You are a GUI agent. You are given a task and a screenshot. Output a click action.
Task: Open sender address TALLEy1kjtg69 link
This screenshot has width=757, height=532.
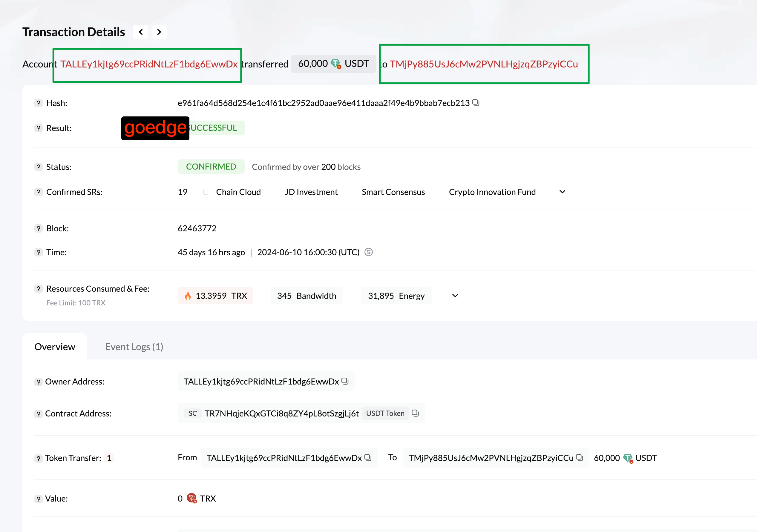(x=149, y=64)
